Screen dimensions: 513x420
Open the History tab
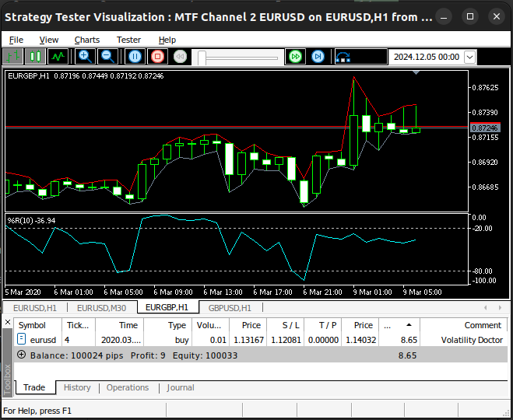coord(77,387)
